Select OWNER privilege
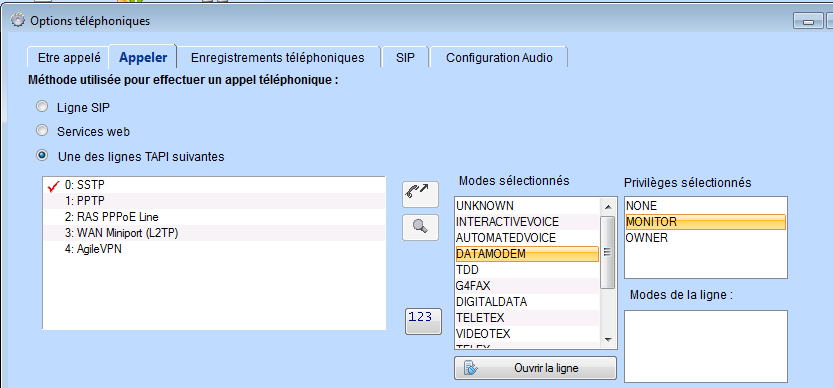 pyautogui.click(x=706, y=238)
